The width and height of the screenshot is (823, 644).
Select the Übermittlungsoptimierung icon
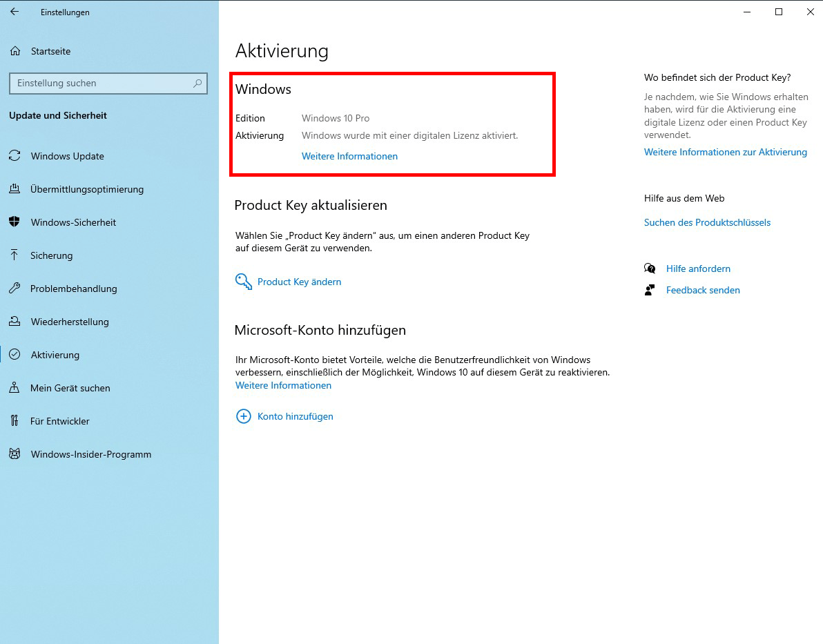click(14, 188)
